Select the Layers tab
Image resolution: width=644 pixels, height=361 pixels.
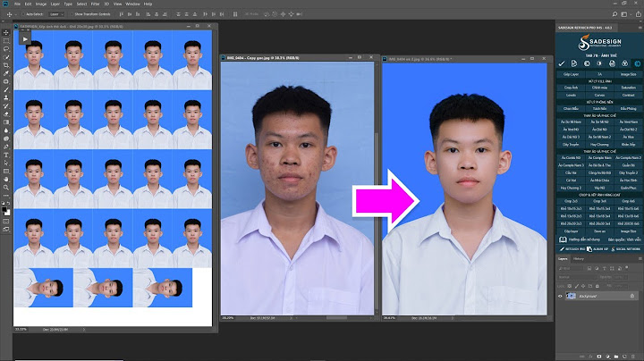(x=563, y=258)
